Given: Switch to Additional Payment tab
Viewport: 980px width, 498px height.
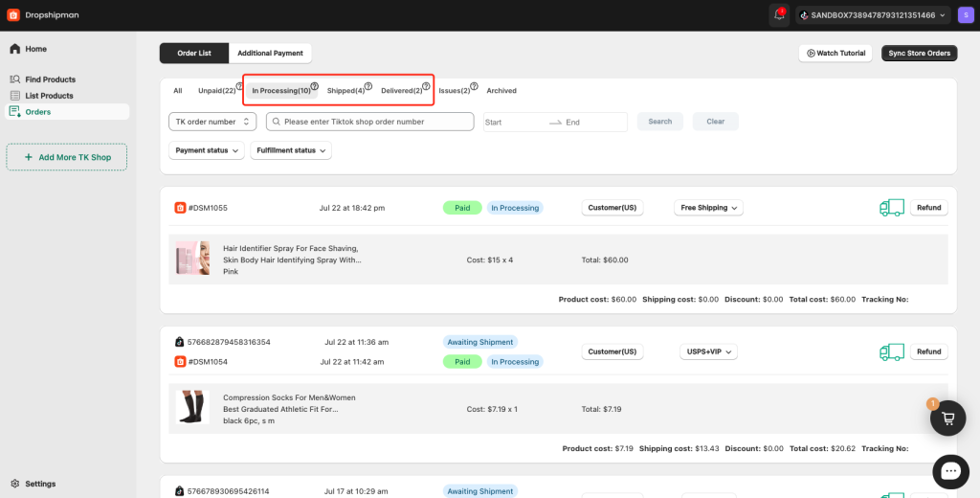Looking at the screenshot, I should click(x=270, y=54).
